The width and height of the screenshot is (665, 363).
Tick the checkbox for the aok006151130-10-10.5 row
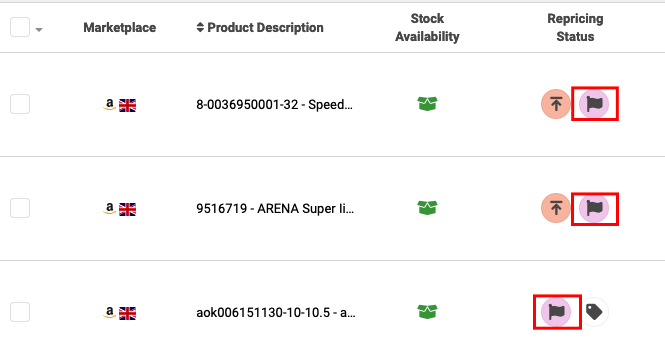[20, 312]
